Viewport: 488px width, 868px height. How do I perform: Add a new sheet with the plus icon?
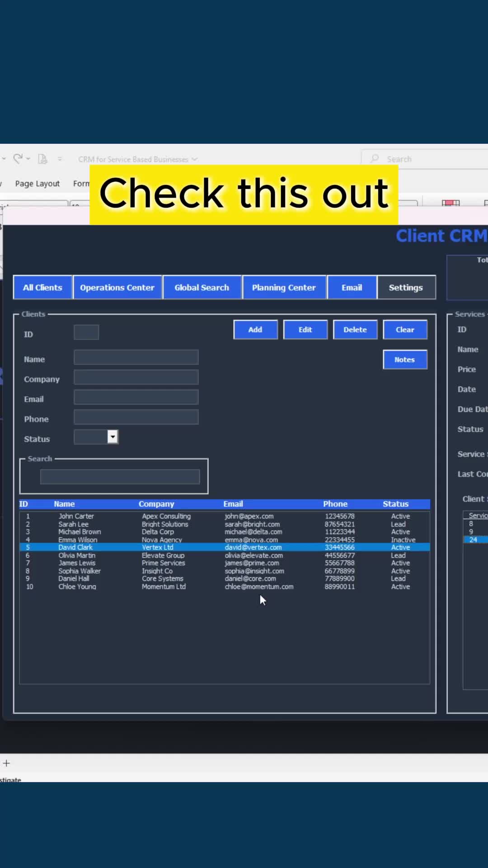coord(6,763)
